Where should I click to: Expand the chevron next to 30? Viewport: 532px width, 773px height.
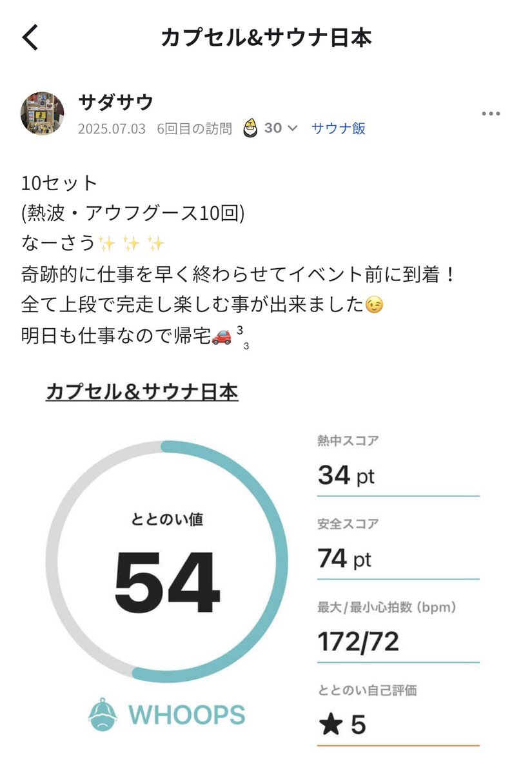[x=292, y=128]
